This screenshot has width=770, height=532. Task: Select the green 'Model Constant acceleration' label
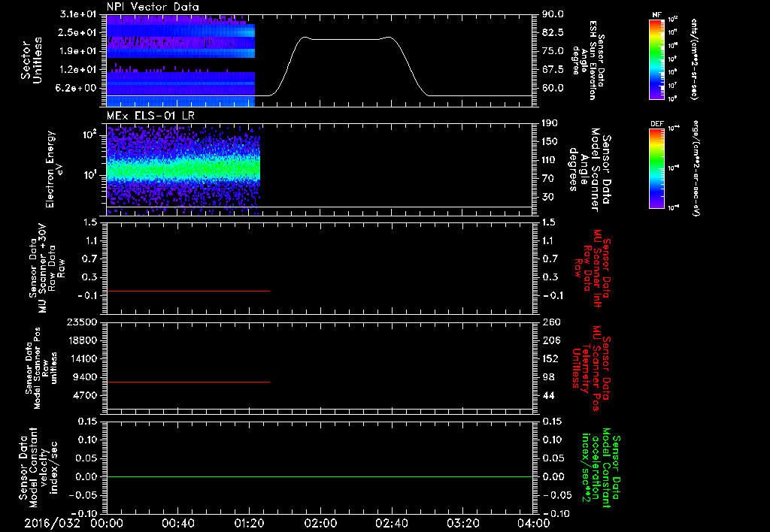pos(601,469)
